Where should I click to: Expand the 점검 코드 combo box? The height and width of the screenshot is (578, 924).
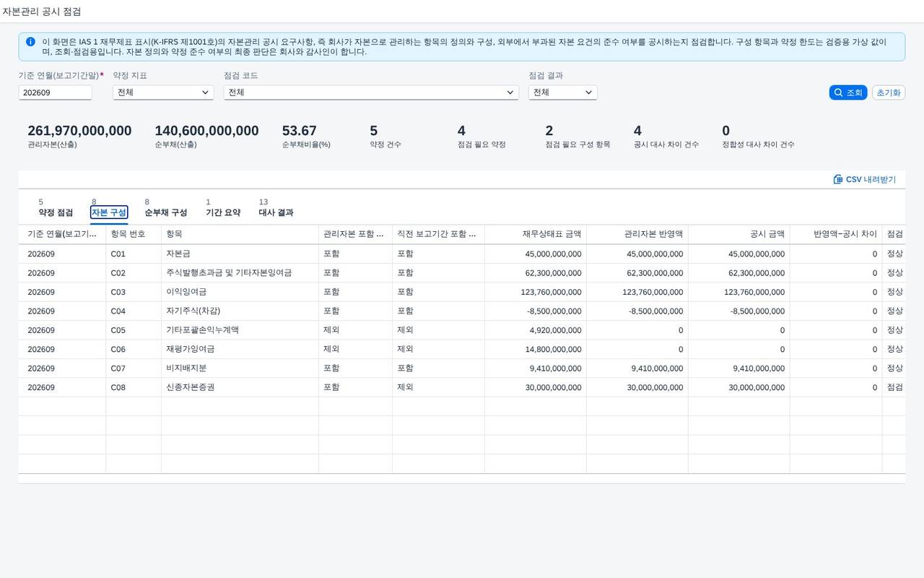[371, 92]
